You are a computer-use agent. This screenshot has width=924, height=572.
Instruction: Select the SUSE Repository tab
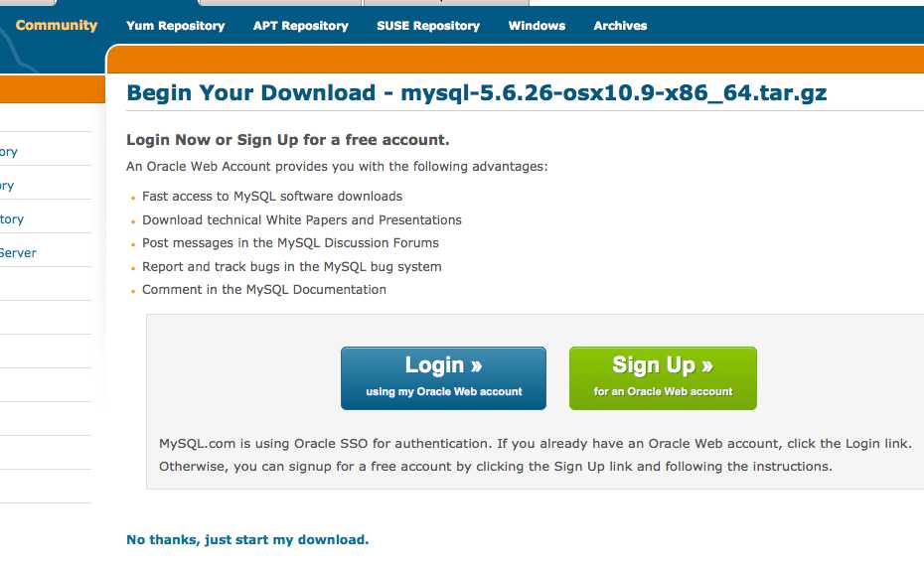click(x=428, y=26)
